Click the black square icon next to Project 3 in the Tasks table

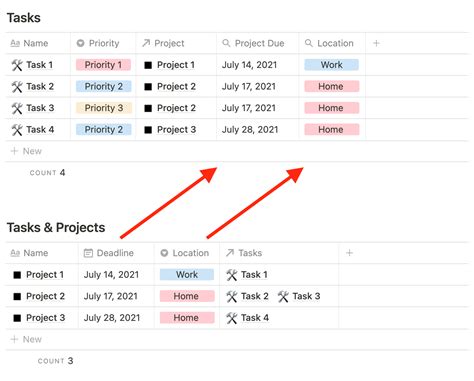(148, 130)
